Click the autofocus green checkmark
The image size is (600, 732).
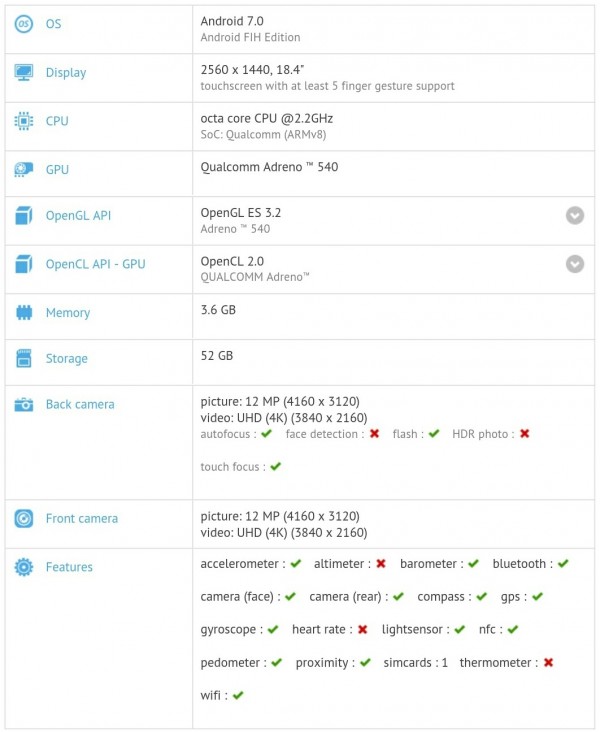tap(266, 434)
